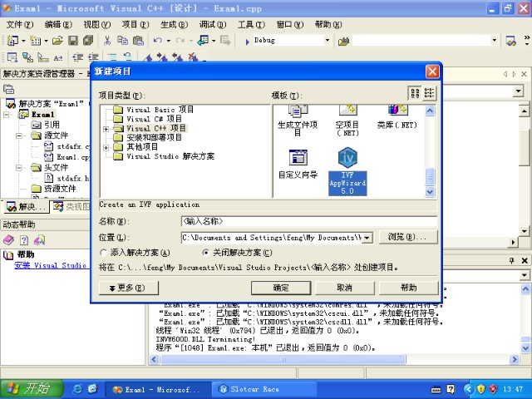
Task: Click the Copy toolbar icon
Action: pyautogui.click(x=122, y=41)
